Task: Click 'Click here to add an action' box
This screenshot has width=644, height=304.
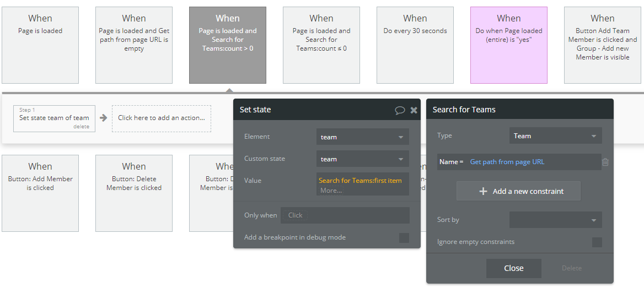Action: [161, 118]
